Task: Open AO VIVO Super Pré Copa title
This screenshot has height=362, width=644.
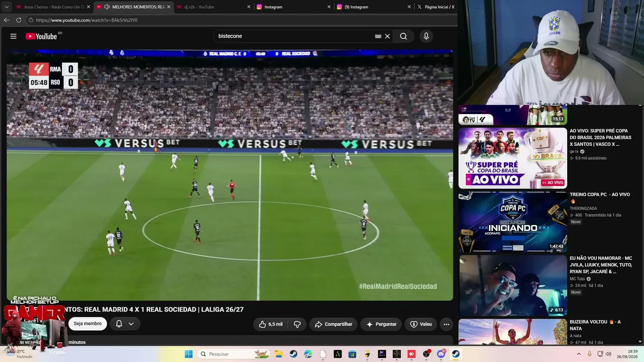Action: 600,137
